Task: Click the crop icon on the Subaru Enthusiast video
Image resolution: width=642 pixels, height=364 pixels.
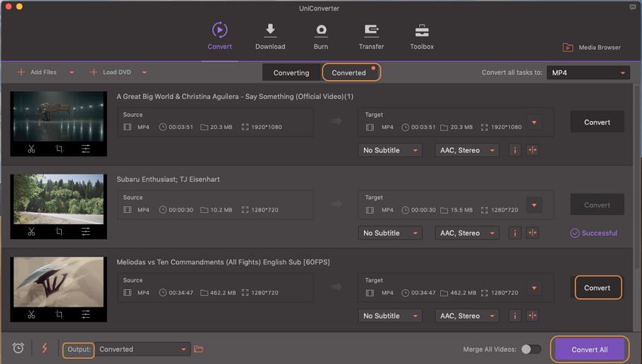Action: [58, 232]
